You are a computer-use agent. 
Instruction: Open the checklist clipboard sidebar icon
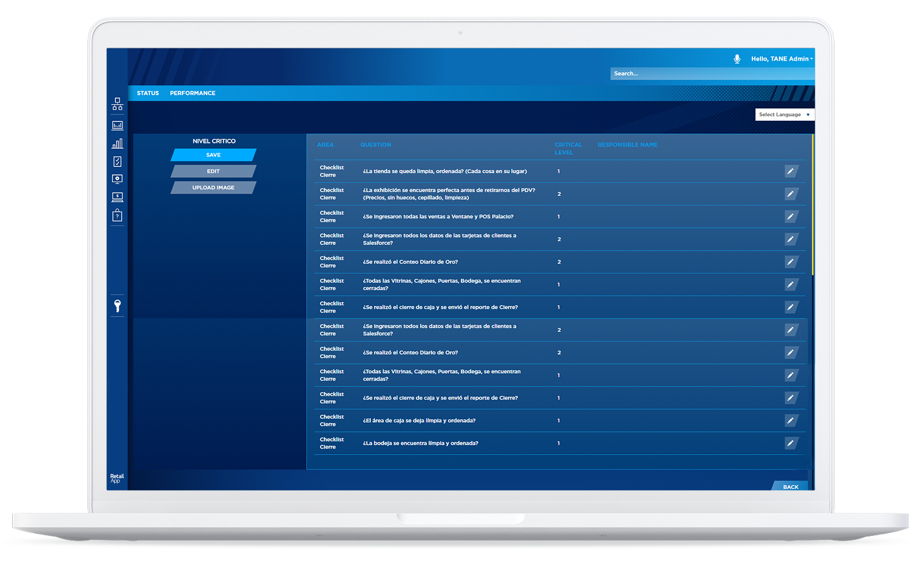coord(117,162)
